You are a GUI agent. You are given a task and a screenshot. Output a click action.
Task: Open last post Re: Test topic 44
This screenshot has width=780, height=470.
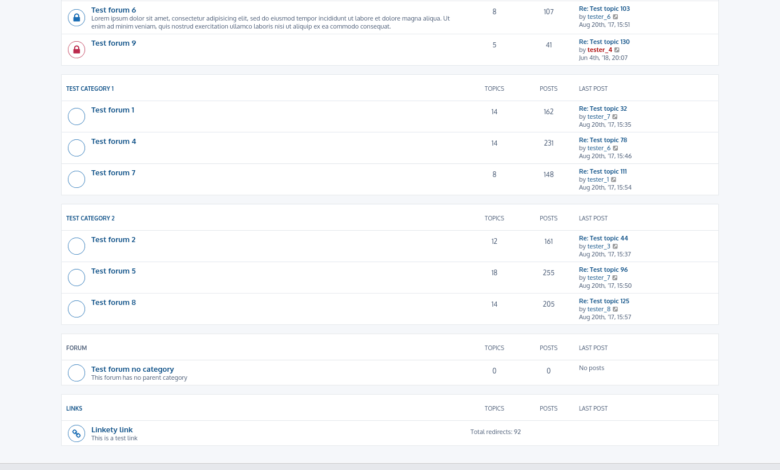[603, 238]
